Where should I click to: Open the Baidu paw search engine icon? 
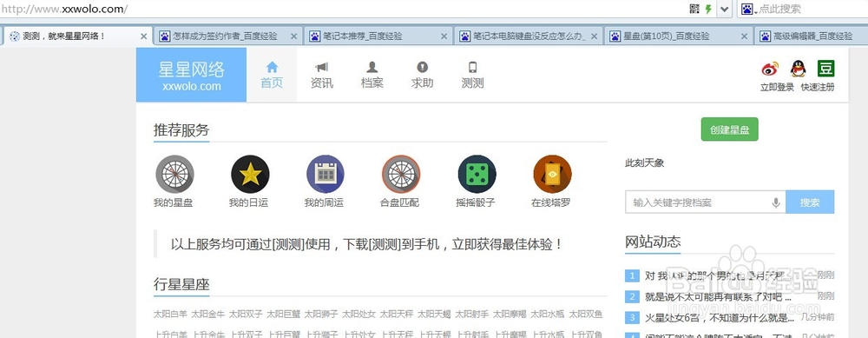[747, 9]
